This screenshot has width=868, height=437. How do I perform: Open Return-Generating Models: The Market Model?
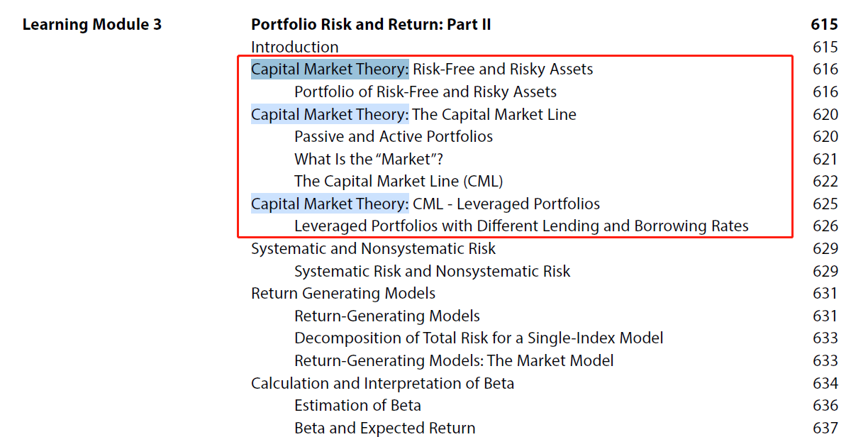coord(454,360)
